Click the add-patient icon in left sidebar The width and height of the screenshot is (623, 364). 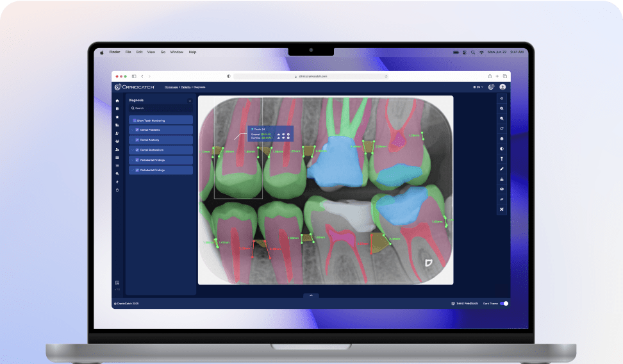pyautogui.click(x=117, y=133)
